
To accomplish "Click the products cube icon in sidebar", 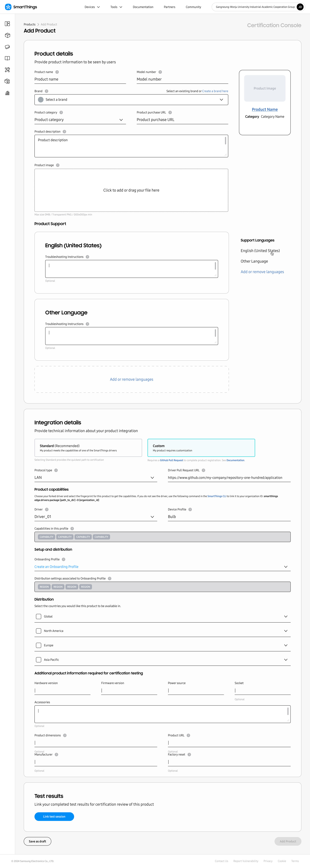I will click(x=7, y=35).
